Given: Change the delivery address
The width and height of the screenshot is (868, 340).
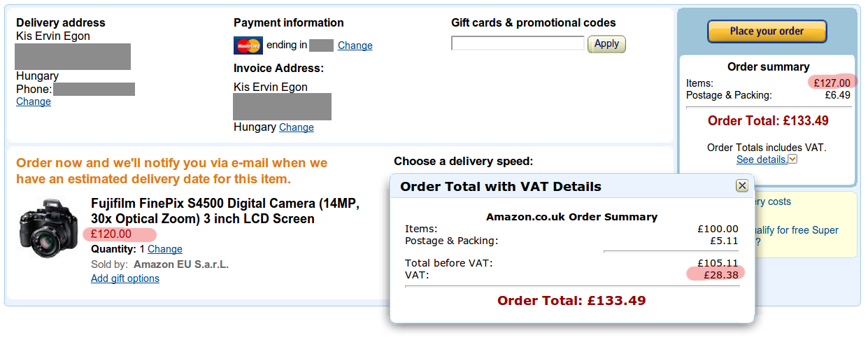Looking at the screenshot, I should click(x=34, y=101).
